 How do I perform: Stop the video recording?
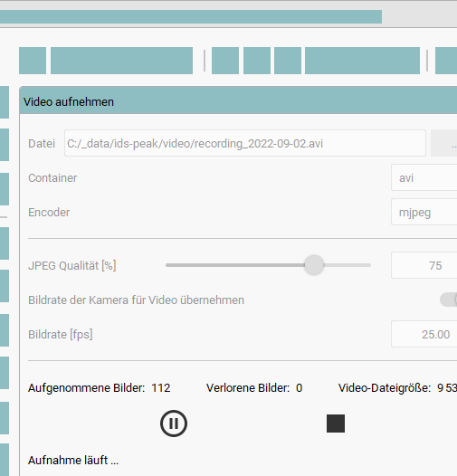[336, 424]
